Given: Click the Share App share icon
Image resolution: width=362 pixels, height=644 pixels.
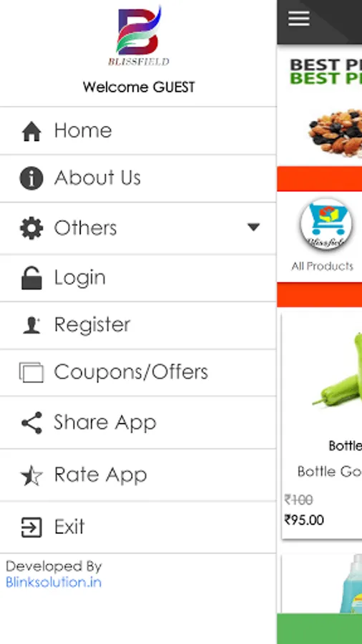Looking at the screenshot, I should pos(31,423).
